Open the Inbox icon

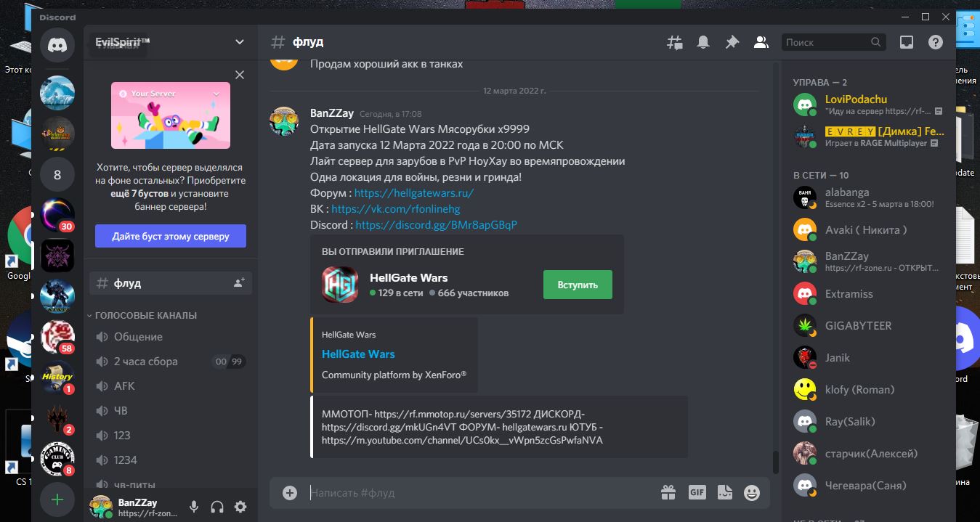[907, 43]
